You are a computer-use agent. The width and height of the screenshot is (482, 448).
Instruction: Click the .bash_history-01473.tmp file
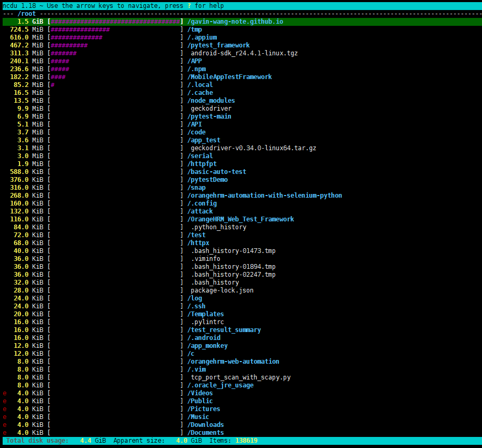233,251
